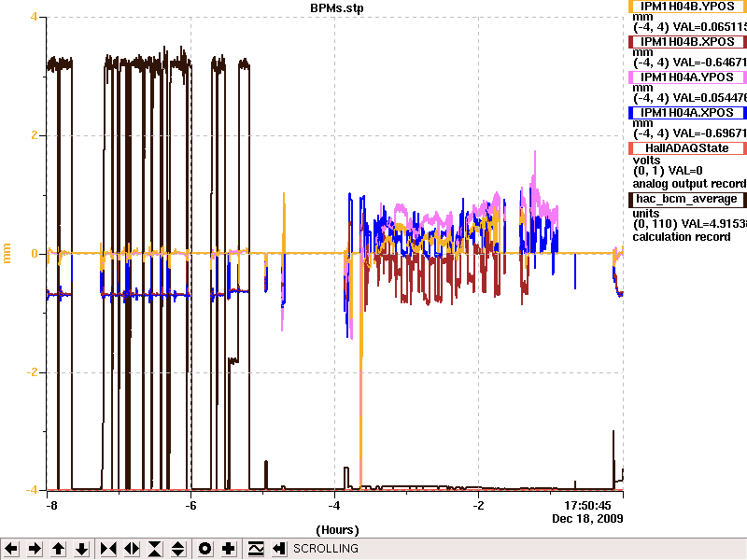Click the vertical zoom-out up-down triangles button
The width and height of the screenshot is (747, 560).
coord(178,549)
